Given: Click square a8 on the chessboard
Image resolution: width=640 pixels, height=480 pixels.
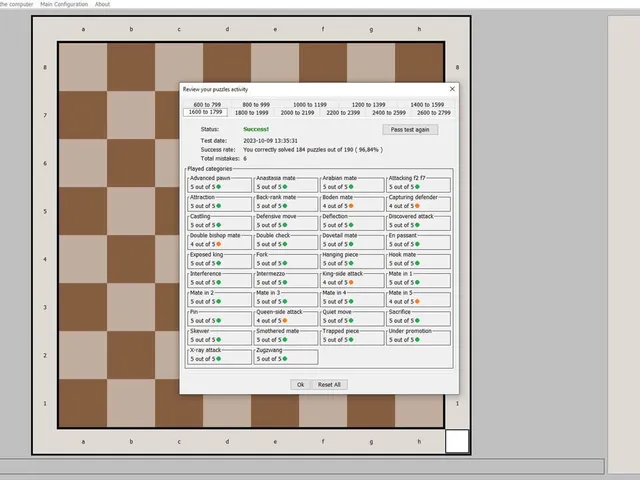Looking at the screenshot, I should click(x=83, y=67).
